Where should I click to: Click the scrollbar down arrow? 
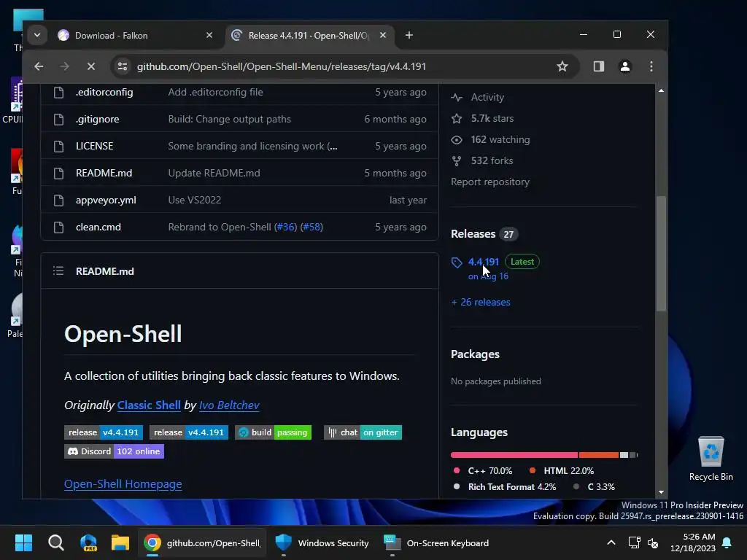(x=661, y=492)
